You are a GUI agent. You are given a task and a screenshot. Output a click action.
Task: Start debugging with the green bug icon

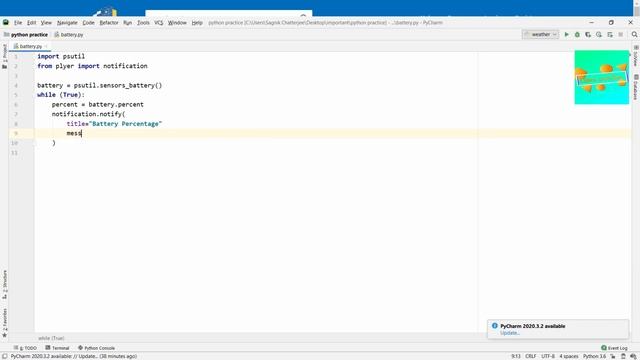point(577,35)
